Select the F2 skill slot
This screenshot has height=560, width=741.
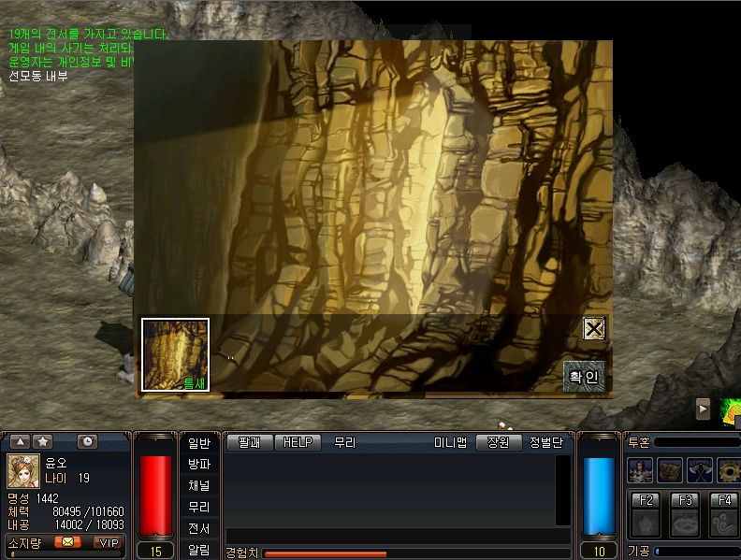(x=646, y=515)
